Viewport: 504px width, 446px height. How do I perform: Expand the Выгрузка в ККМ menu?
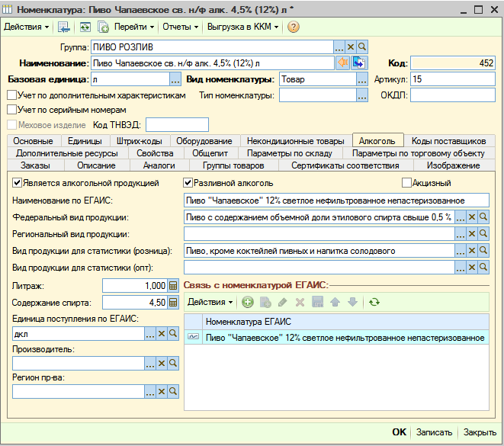click(x=242, y=27)
